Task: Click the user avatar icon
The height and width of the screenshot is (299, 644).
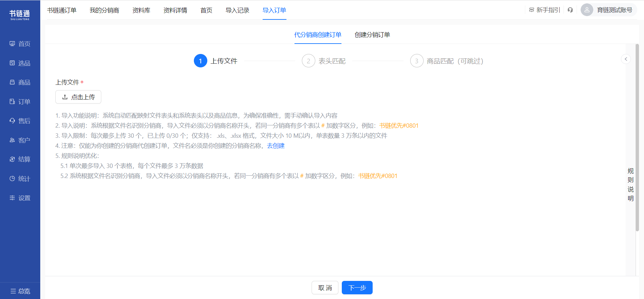Action: [x=587, y=10]
